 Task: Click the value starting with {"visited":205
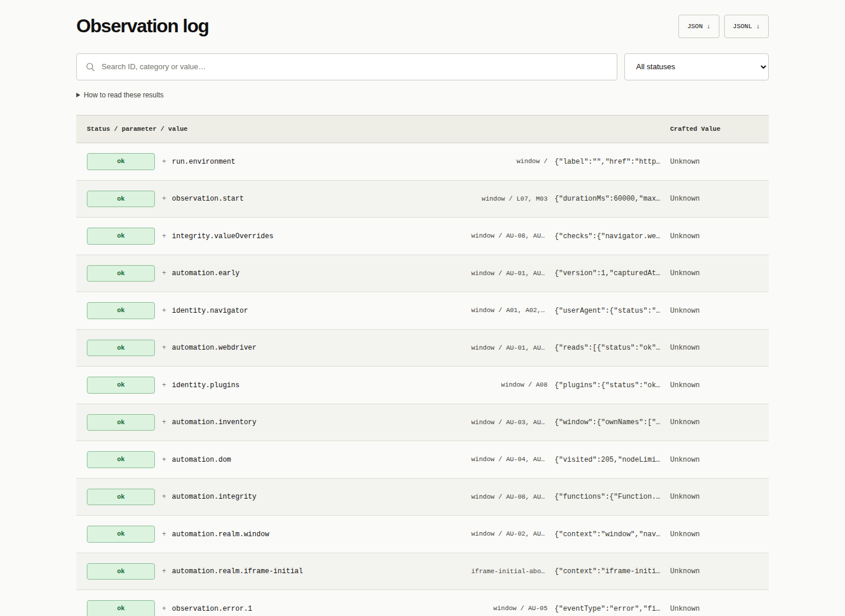coord(607,459)
